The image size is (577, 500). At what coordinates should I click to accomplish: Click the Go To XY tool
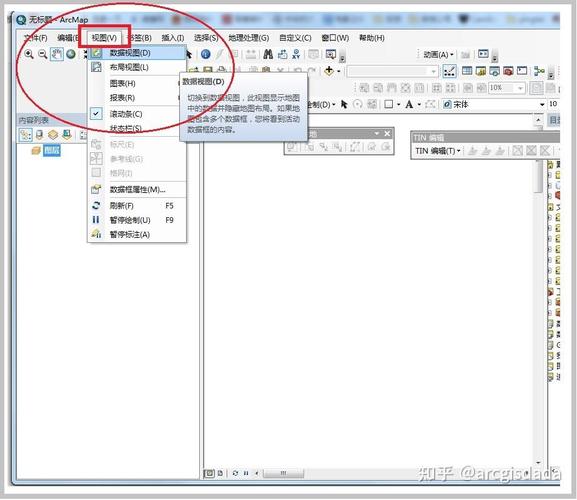[x=296, y=54]
